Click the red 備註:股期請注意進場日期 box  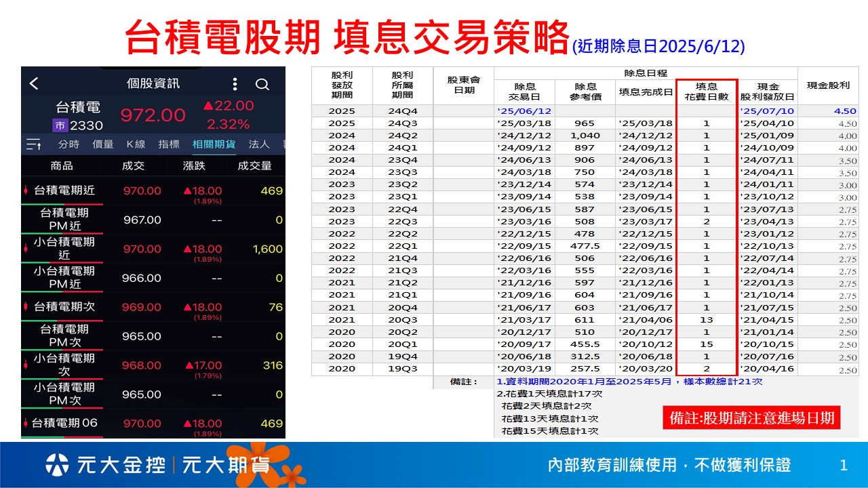pyautogui.click(x=752, y=418)
